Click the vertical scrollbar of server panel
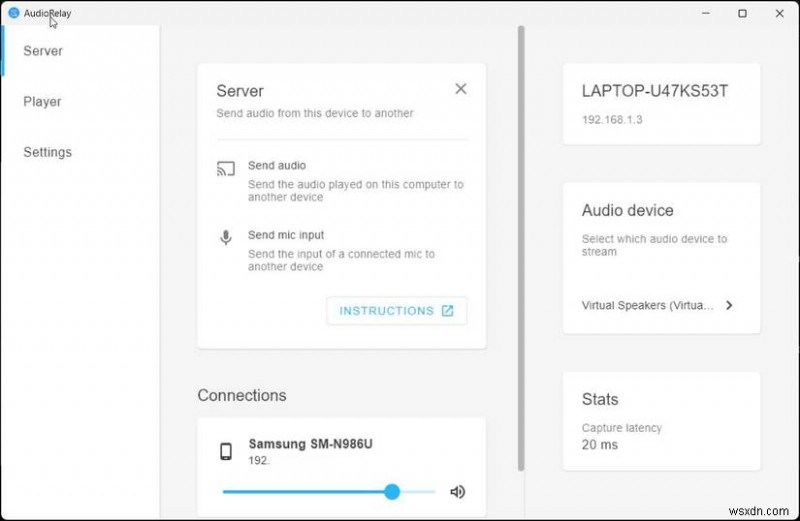The image size is (800, 521). tap(521, 248)
